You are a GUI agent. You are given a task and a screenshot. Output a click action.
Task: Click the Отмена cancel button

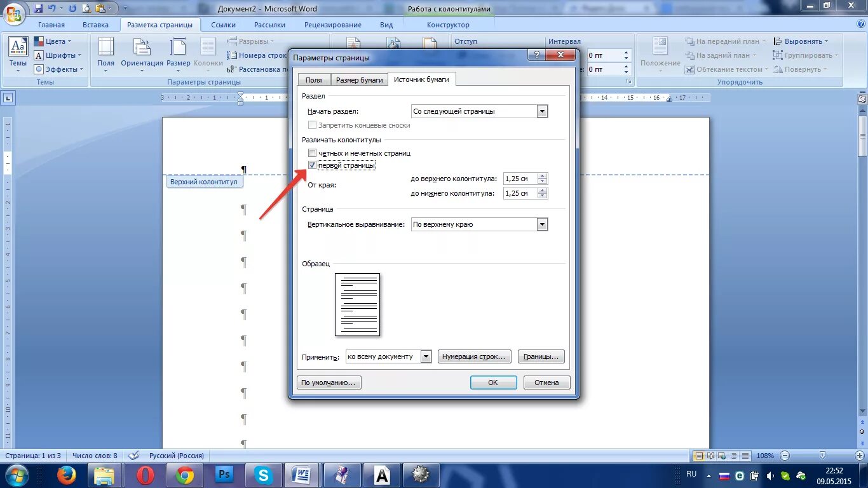coord(546,383)
